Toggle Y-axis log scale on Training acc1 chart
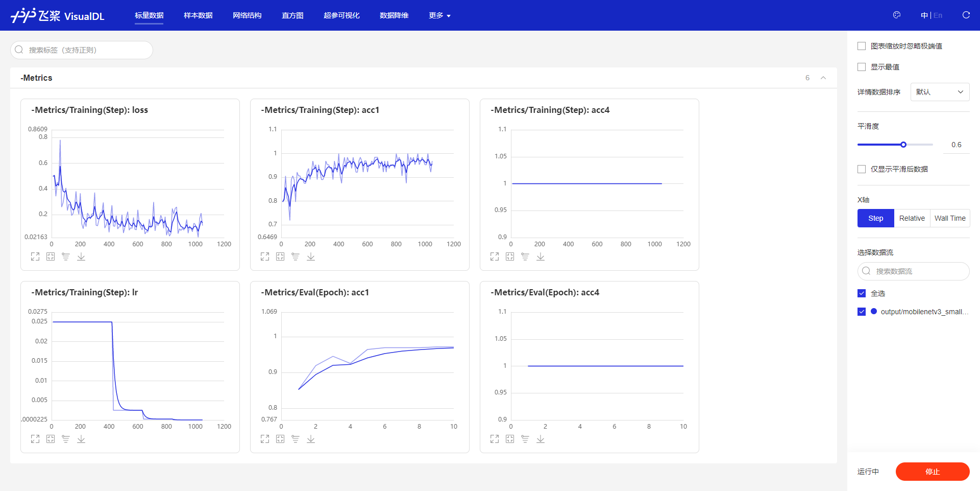Viewport: 980px width, 491px height. [x=296, y=256]
